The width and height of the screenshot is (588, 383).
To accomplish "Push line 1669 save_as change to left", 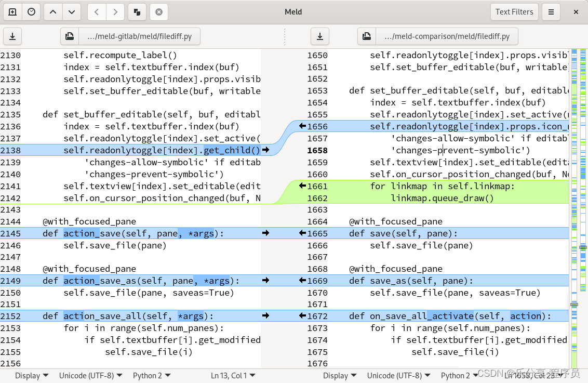I will tap(303, 281).
